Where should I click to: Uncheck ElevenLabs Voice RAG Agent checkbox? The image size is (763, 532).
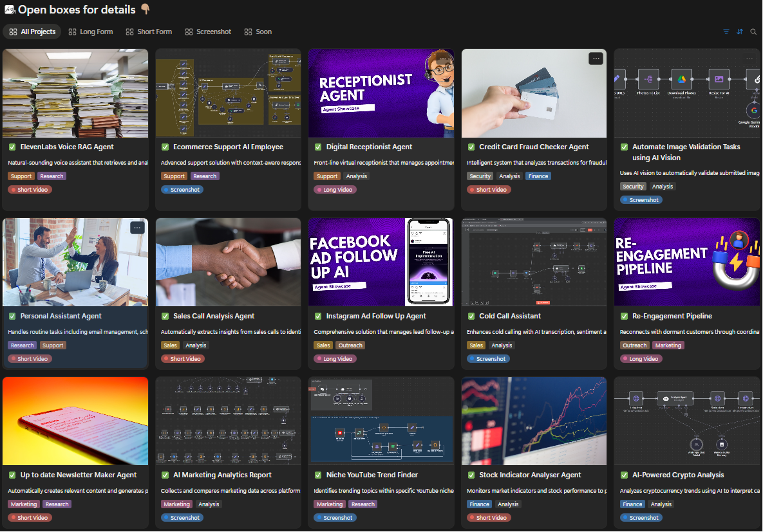point(12,147)
